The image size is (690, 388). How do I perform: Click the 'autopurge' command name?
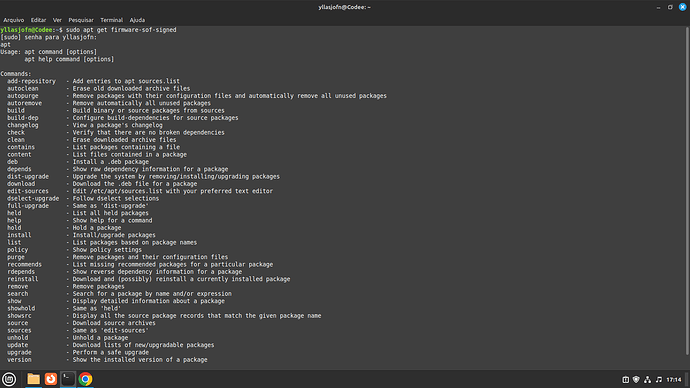(x=22, y=96)
